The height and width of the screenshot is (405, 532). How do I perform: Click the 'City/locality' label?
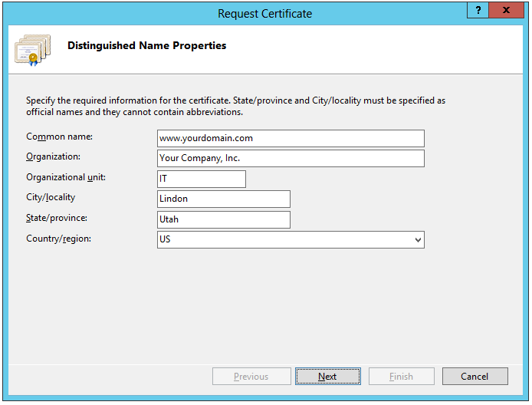tap(51, 198)
